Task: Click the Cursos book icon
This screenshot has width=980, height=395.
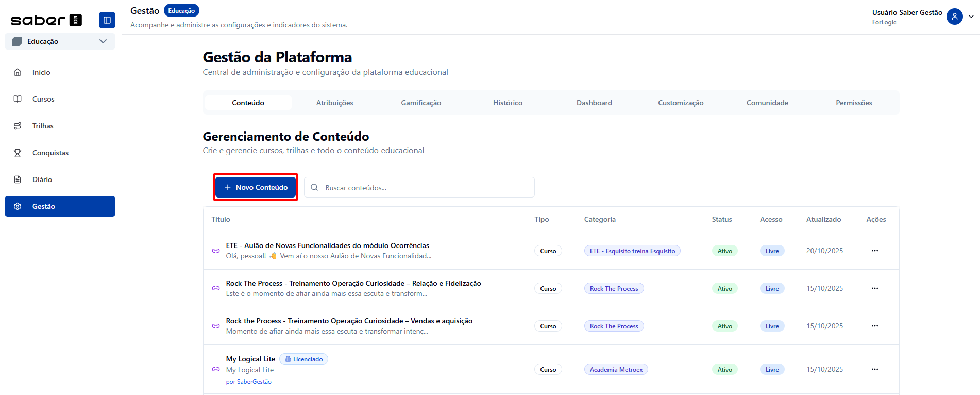Action: [x=18, y=99]
